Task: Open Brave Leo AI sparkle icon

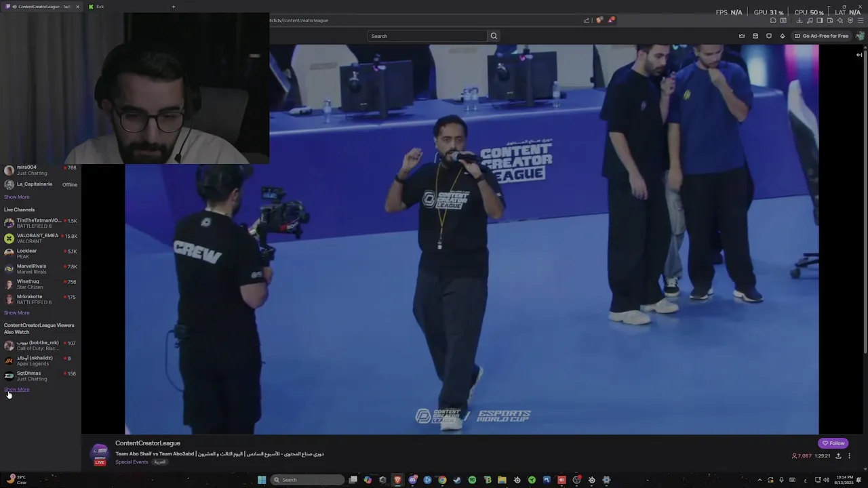Action: (x=840, y=20)
